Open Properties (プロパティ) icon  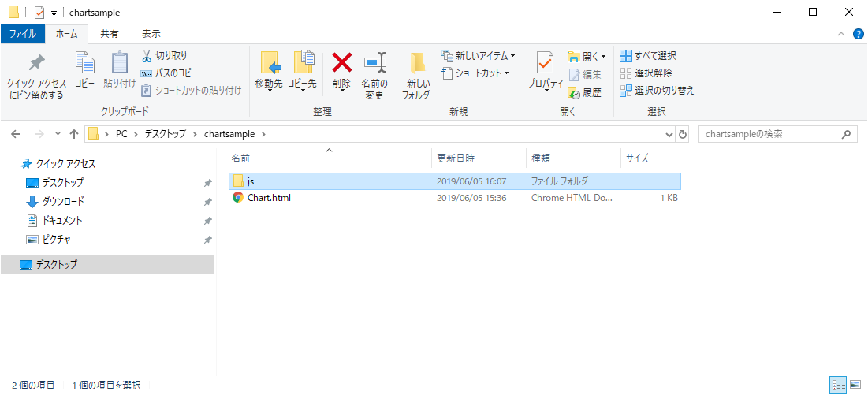point(545,62)
